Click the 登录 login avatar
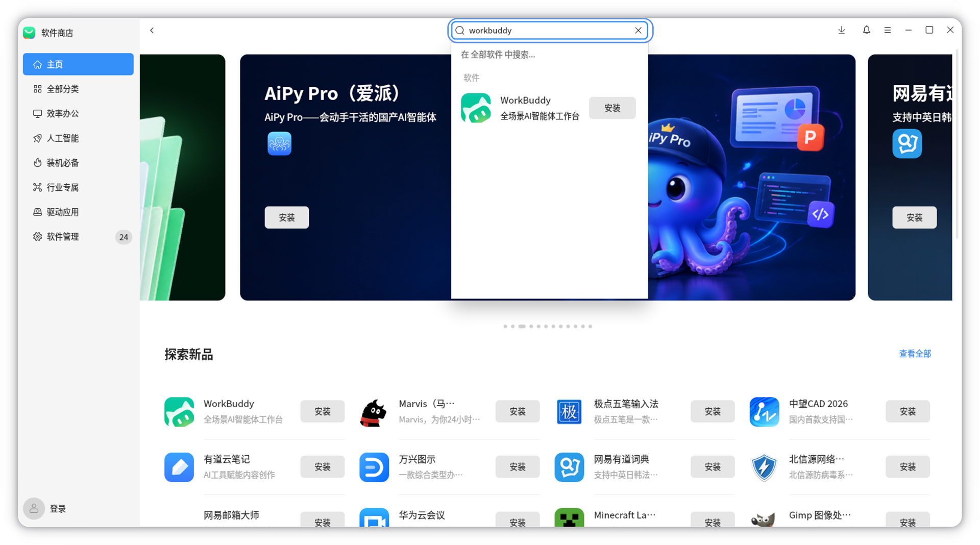This screenshot has height=545, width=980. pos(34,509)
